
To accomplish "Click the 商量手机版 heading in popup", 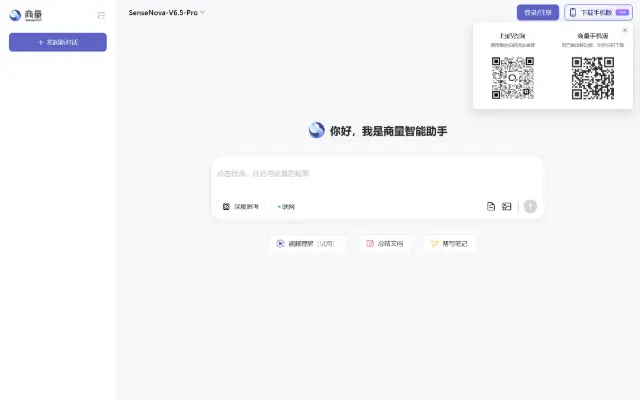I will (593, 36).
